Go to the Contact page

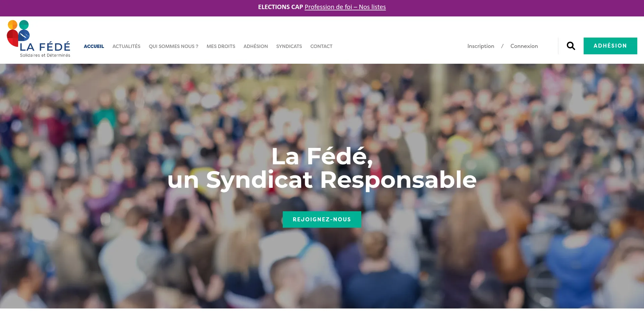pyautogui.click(x=321, y=46)
